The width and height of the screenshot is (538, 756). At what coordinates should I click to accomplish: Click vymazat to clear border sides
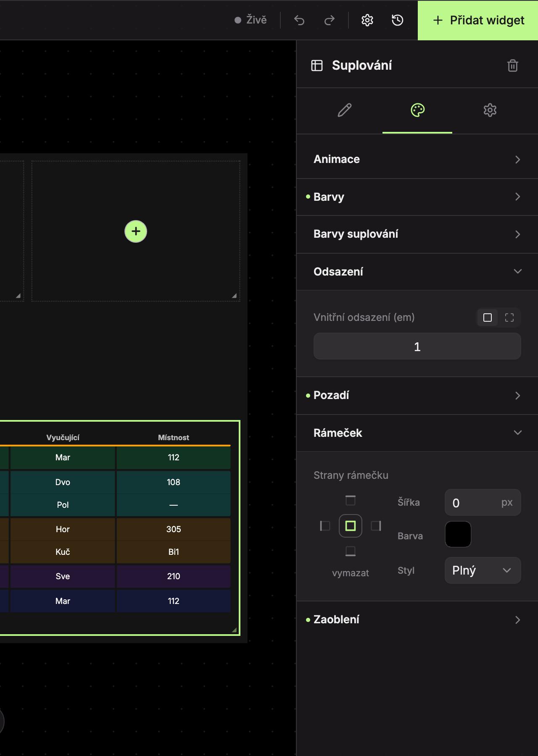point(351,573)
